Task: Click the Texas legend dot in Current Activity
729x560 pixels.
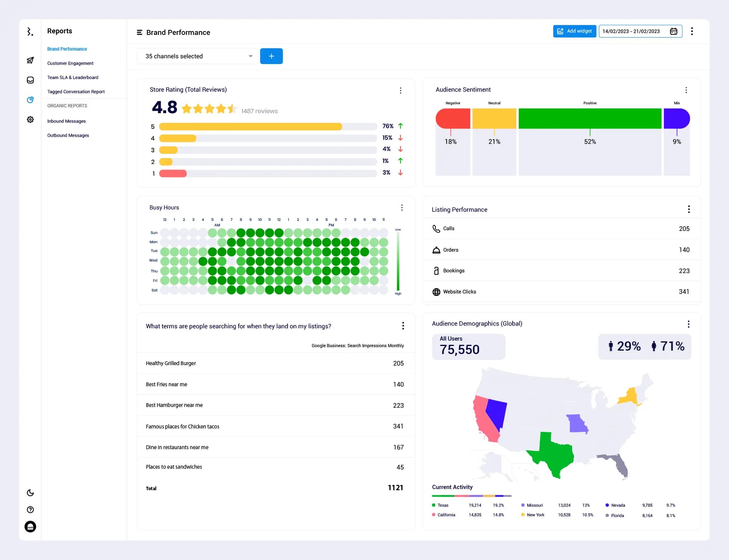Action: click(x=434, y=505)
